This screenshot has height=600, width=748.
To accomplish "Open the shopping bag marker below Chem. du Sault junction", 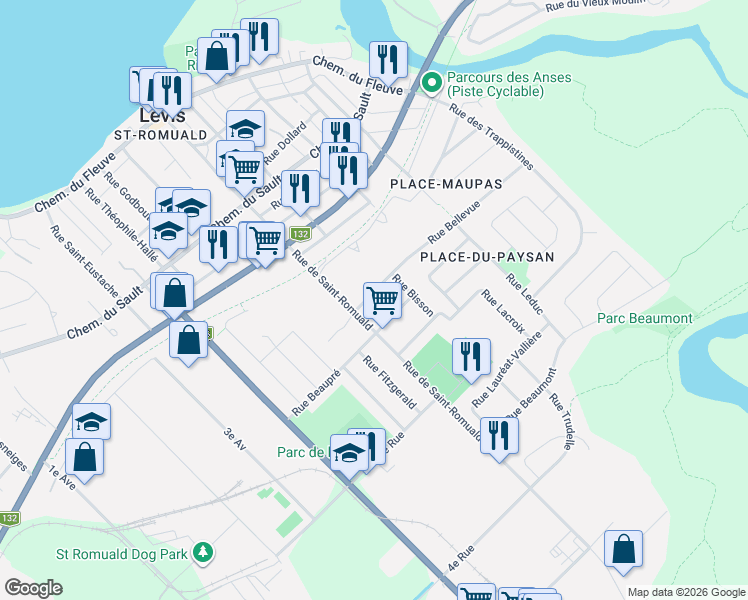I will point(188,340).
